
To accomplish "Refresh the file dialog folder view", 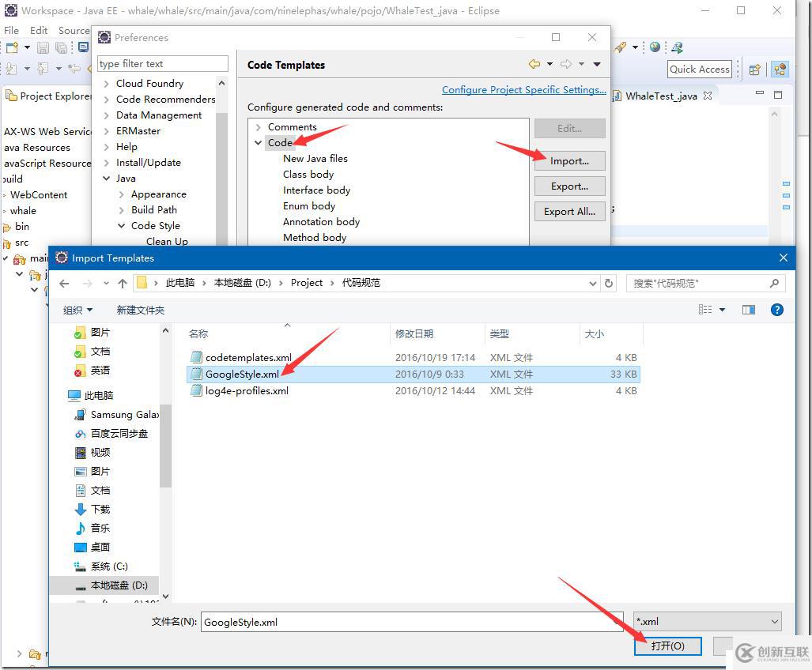I will 609,283.
